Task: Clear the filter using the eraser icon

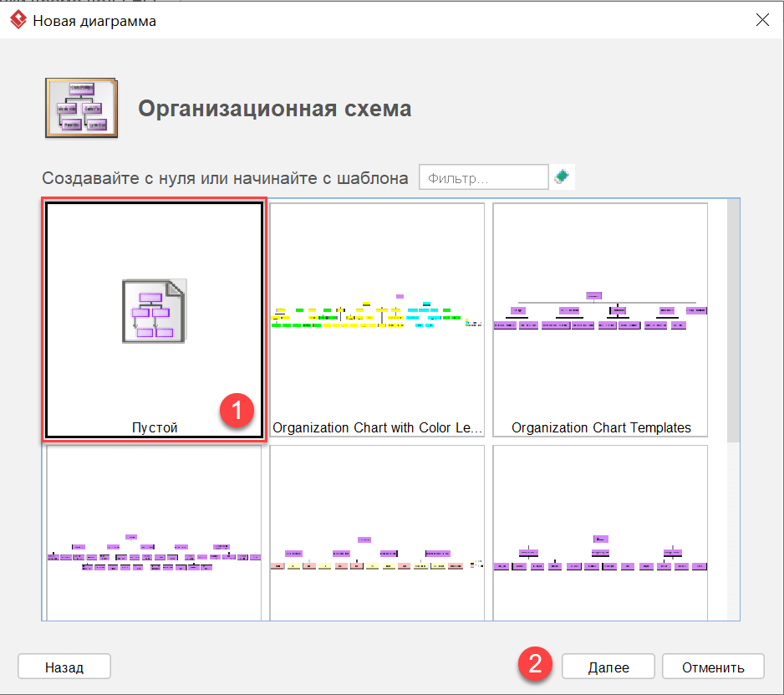Action: pyautogui.click(x=560, y=176)
